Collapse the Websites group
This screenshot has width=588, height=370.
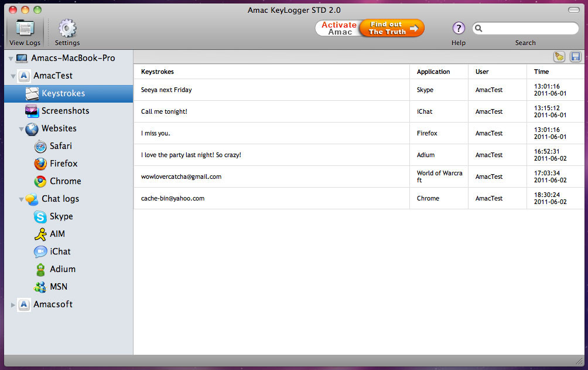coord(21,129)
